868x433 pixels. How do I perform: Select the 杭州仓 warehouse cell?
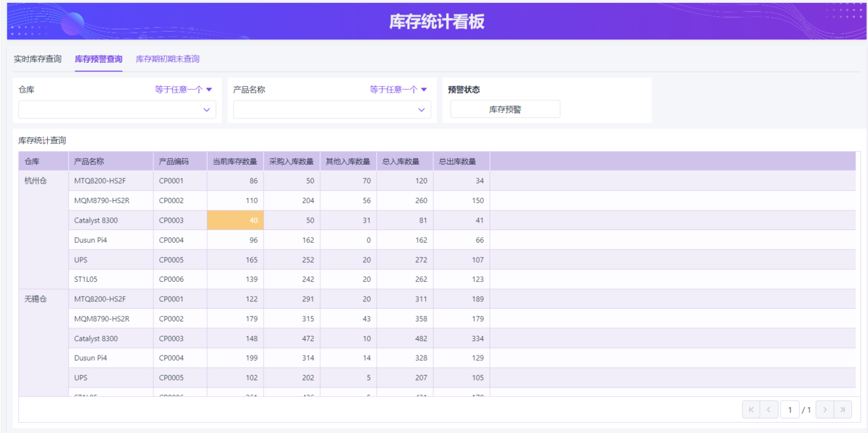[x=36, y=181]
